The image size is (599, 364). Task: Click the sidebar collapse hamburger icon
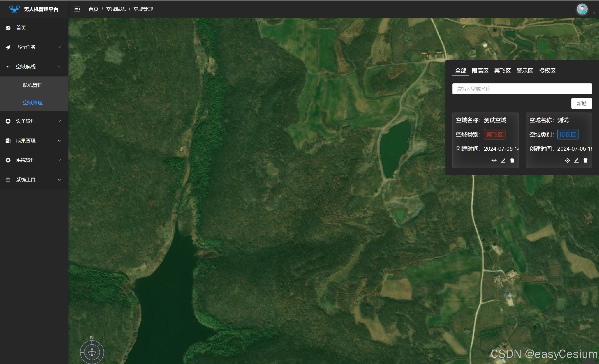[x=77, y=9]
